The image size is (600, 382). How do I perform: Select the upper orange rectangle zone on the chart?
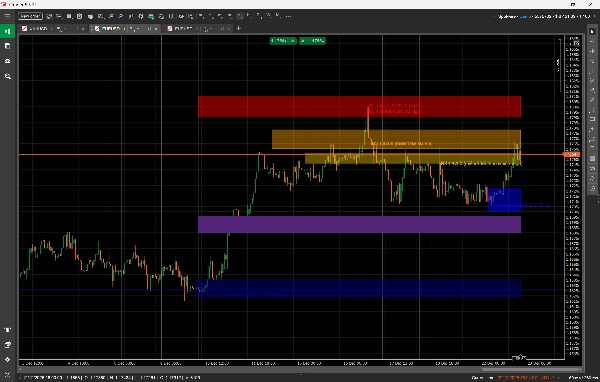pos(396,139)
